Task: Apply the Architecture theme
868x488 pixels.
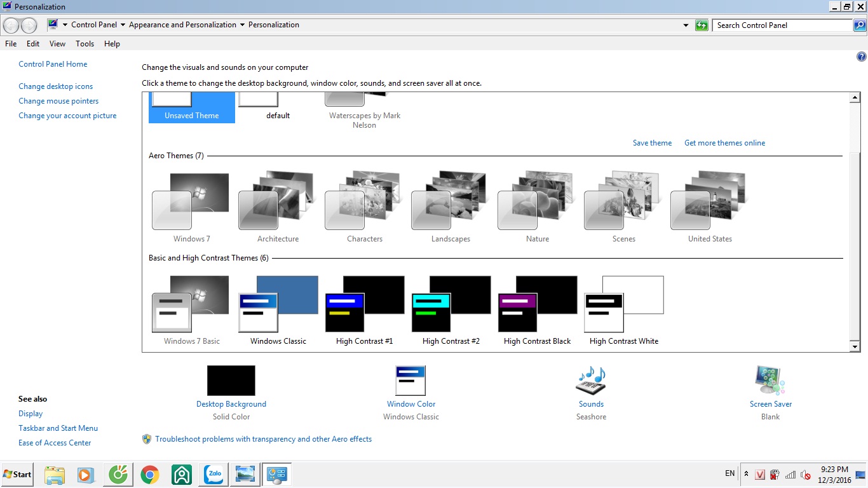Action: point(278,208)
